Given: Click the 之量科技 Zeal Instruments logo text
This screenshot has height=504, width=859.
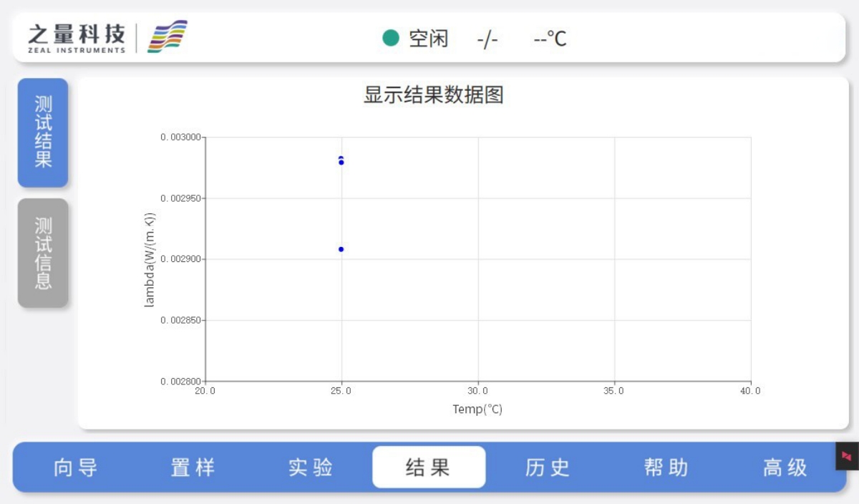Looking at the screenshot, I should 77,37.
